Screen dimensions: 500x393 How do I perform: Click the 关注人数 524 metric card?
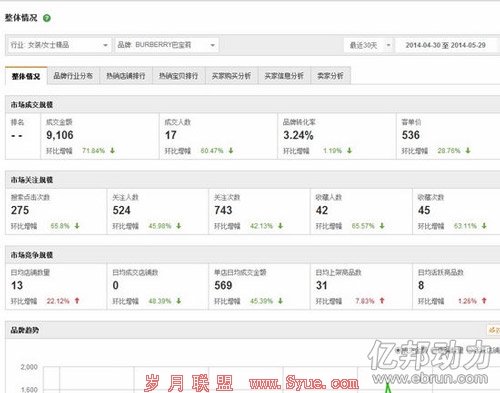click(158, 211)
